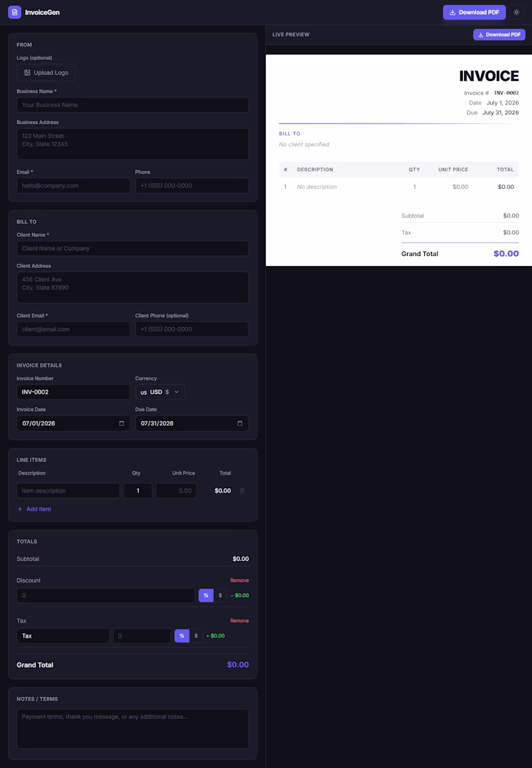
Task: Click into the Notes / Terms textarea
Action: coord(132,729)
